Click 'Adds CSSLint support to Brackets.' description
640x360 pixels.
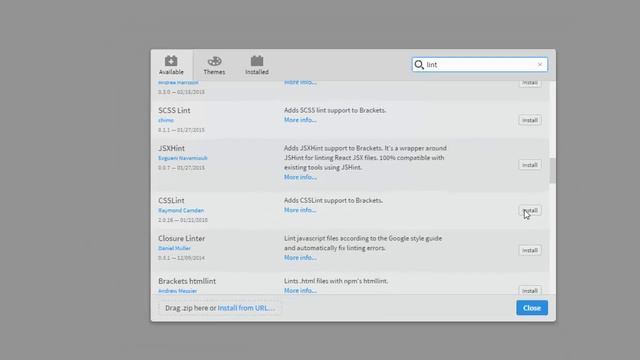[333, 200]
